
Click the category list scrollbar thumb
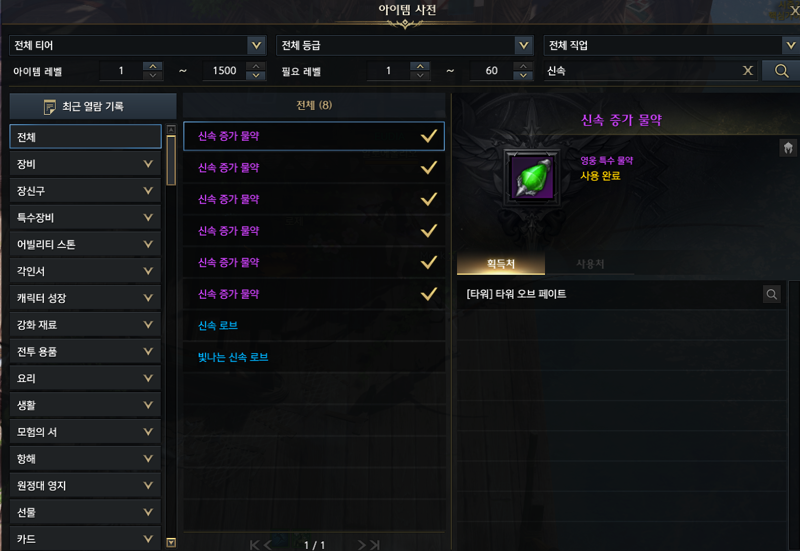tap(171, 160)
